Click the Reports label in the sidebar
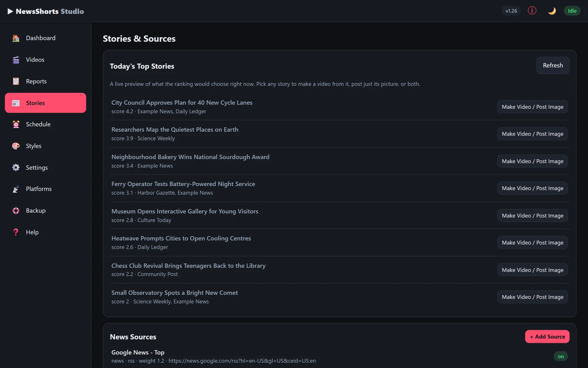This screenshot has height=368, width=588. 36,81
